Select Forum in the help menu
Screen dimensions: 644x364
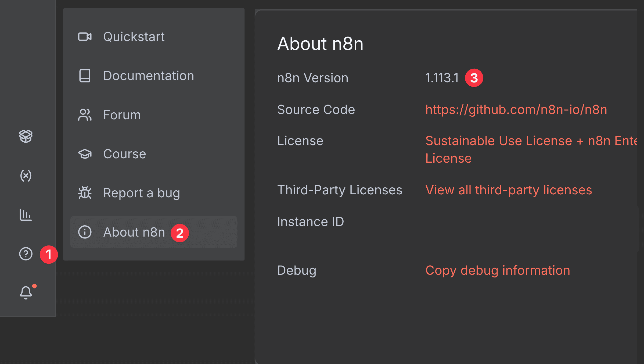[x=121, y=115]
